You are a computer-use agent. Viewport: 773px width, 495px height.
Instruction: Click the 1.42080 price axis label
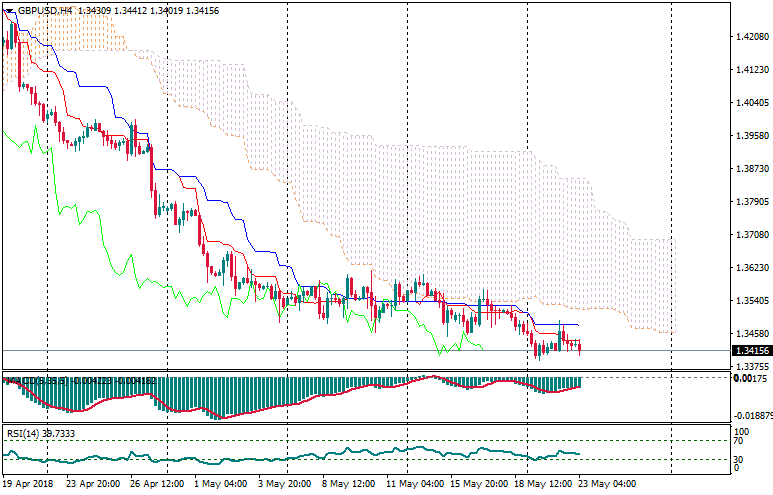point(750,37)
